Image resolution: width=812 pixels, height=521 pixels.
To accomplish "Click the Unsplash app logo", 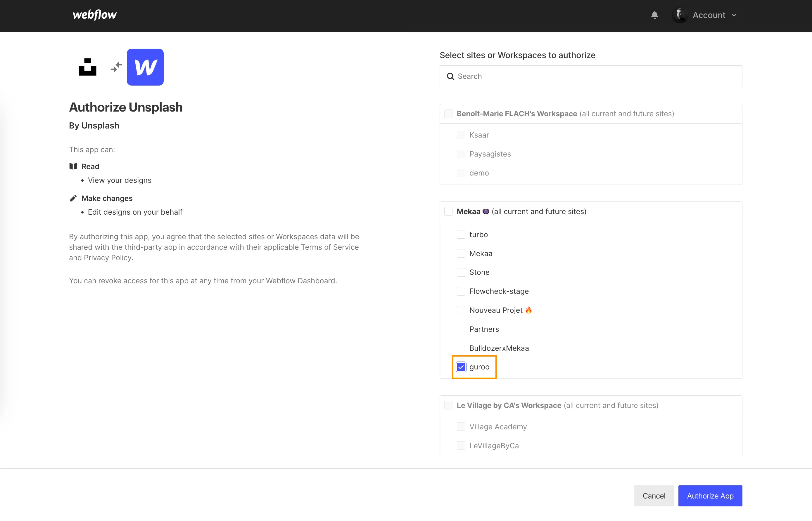I will coord(87,67).
